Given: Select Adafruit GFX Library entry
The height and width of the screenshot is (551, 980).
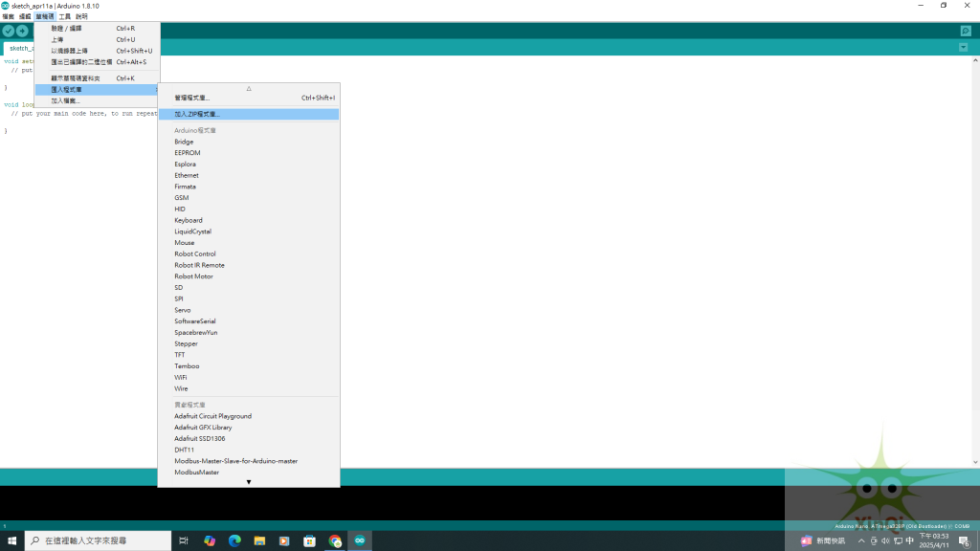Looking at the screenshot, I should pyautogui.click(x=249, y=428).
